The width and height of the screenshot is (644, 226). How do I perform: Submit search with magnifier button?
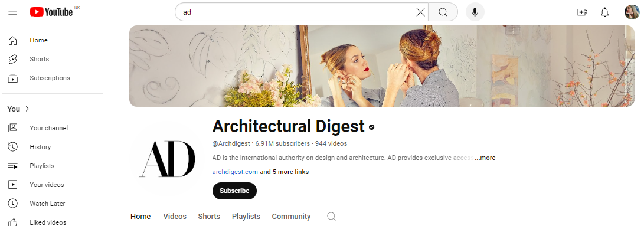443,12
